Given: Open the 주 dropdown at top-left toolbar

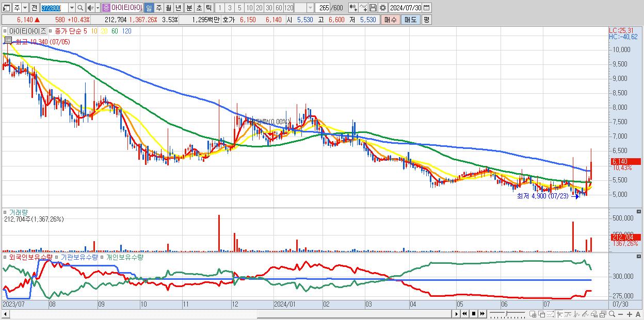Looking at the screenshot, I should point(25,8).
